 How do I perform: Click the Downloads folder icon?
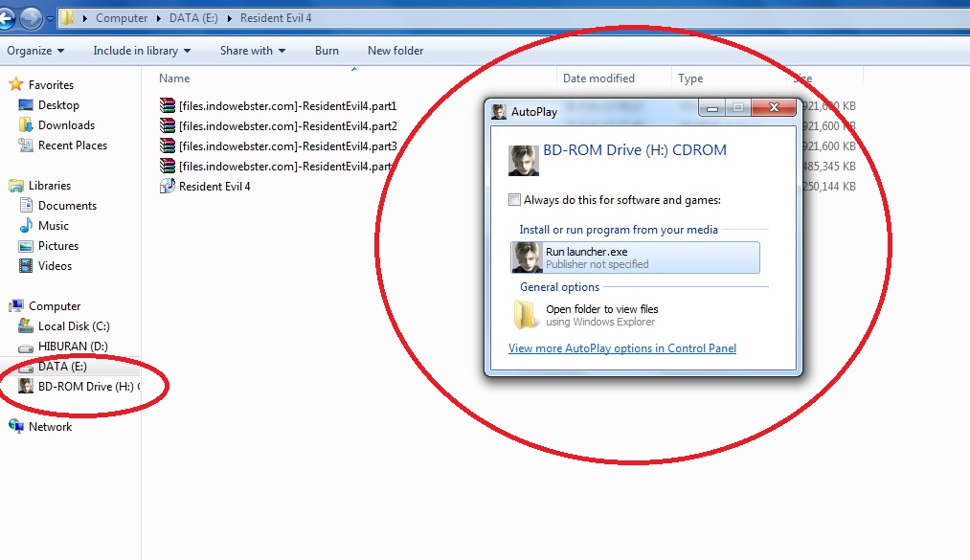coord(25,124)
